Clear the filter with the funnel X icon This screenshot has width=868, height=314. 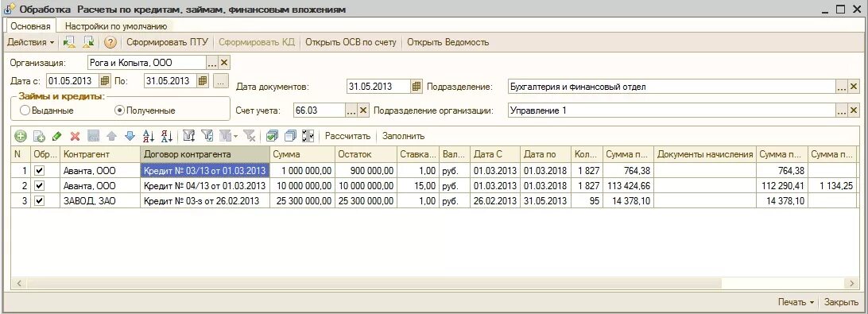(249, 136)
